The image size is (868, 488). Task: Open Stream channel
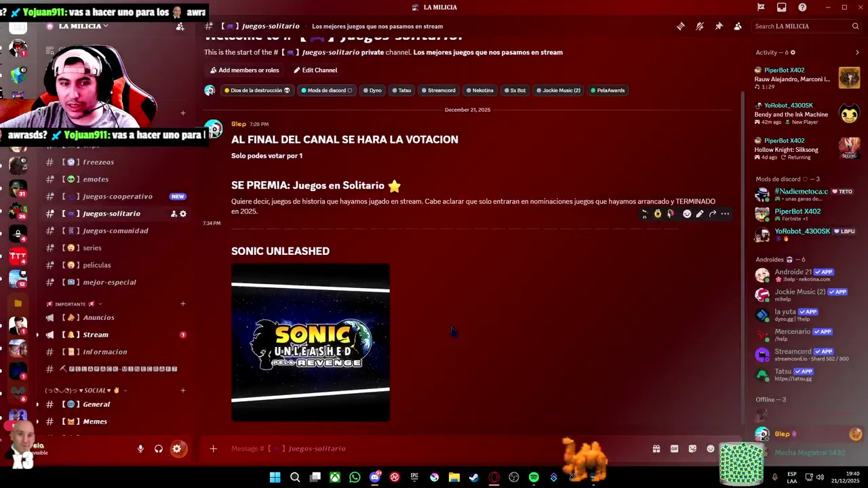tap(96, 335)
